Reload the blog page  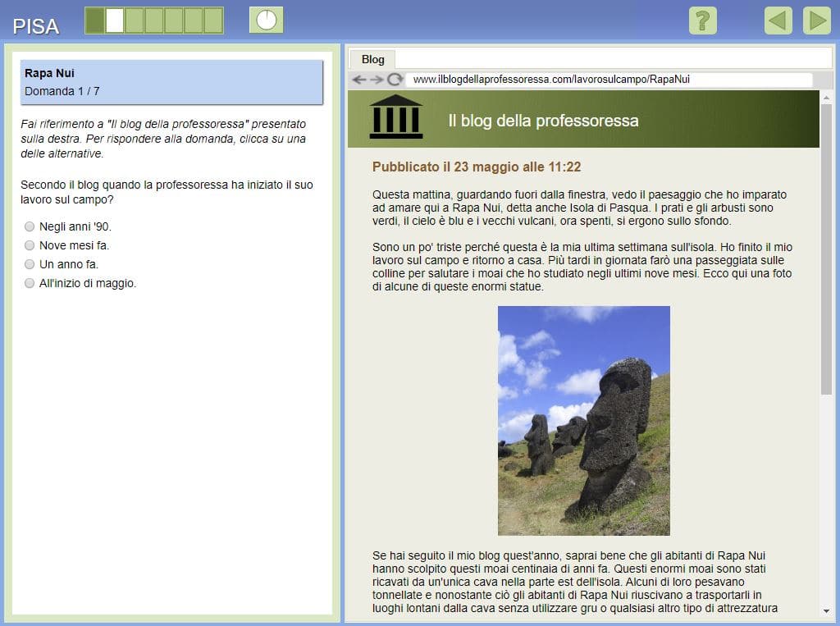point(395,80)
